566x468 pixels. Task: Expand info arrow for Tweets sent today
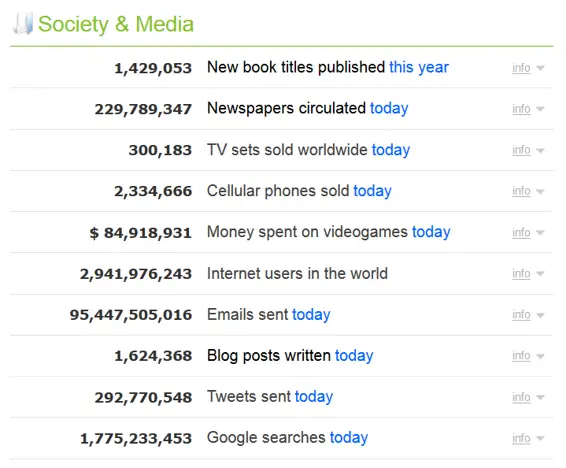pos(540,397)
